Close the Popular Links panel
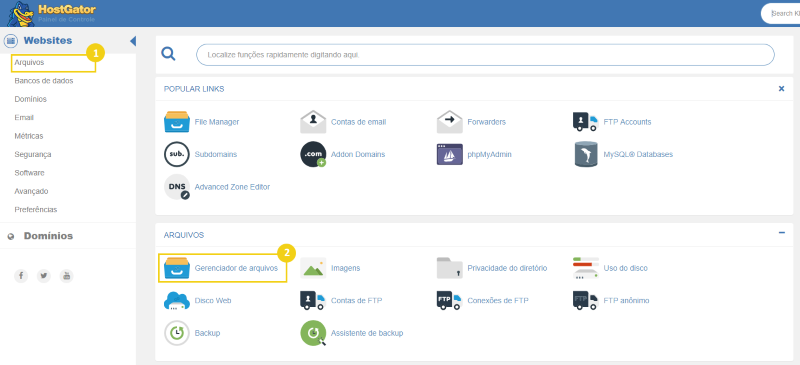 (x=781, y=88)
